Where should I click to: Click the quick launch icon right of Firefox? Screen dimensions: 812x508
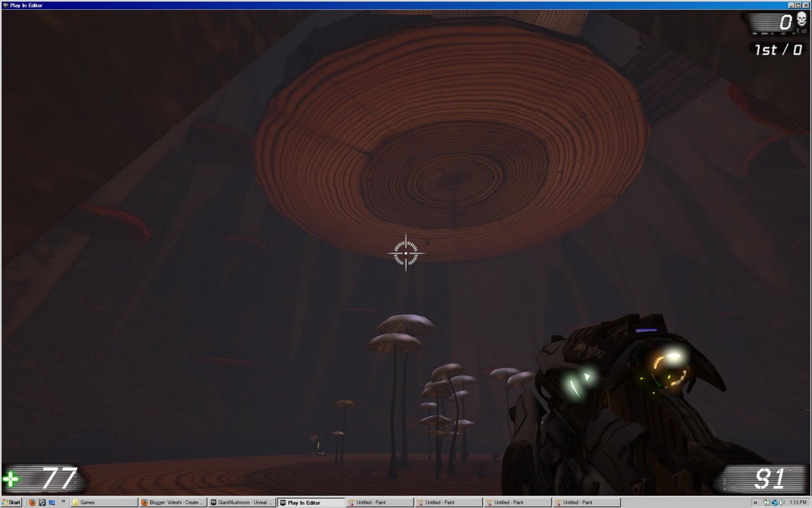42,502
